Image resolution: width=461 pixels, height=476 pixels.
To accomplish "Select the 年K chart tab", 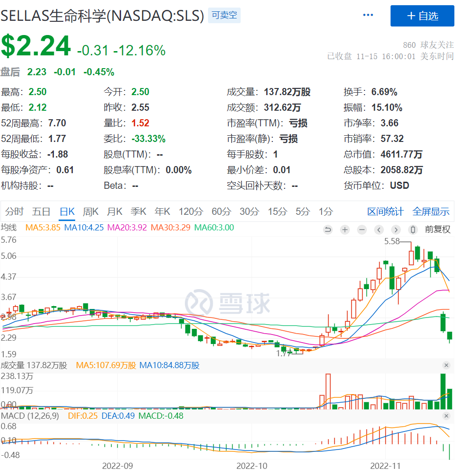I will click(x=162, y=212).
